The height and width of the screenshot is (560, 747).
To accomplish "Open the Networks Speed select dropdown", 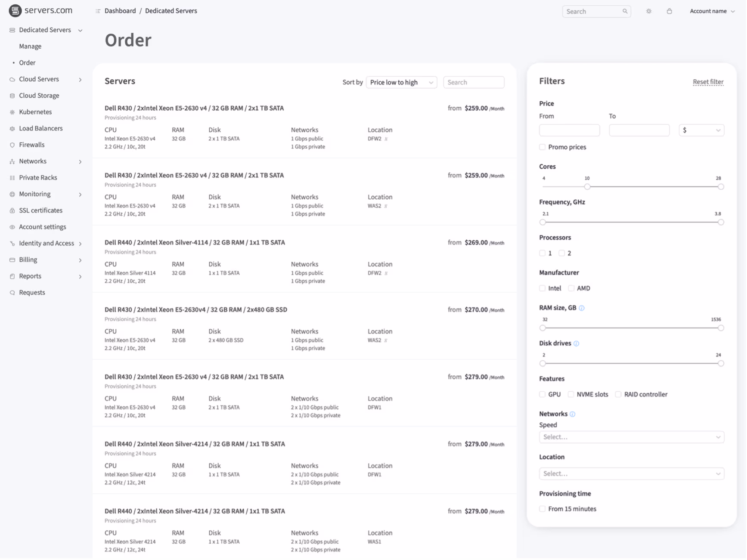I will (632, 437).
